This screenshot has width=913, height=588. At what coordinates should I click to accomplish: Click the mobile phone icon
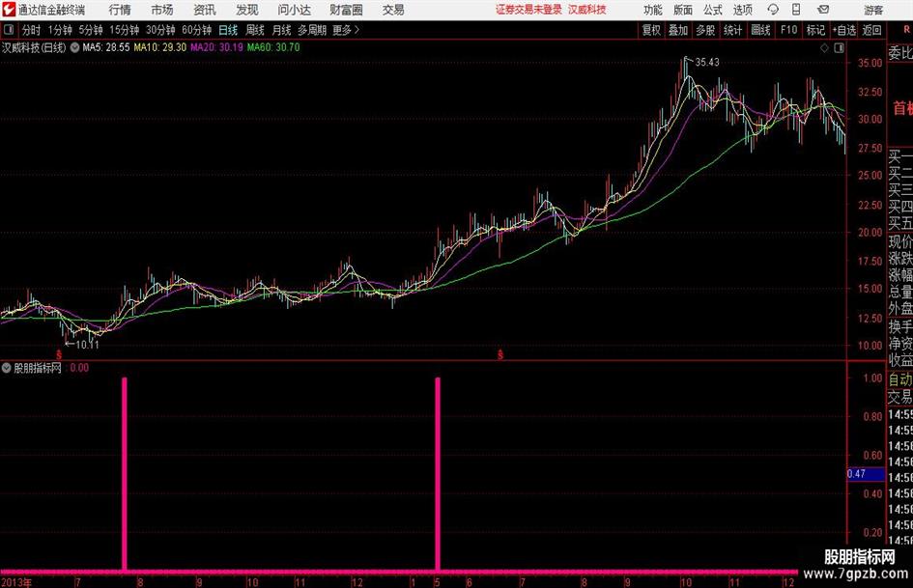click(796, 10)
